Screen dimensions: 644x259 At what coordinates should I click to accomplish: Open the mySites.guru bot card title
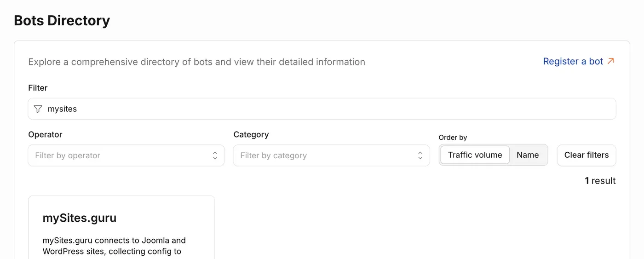click(x=80, y=218)
